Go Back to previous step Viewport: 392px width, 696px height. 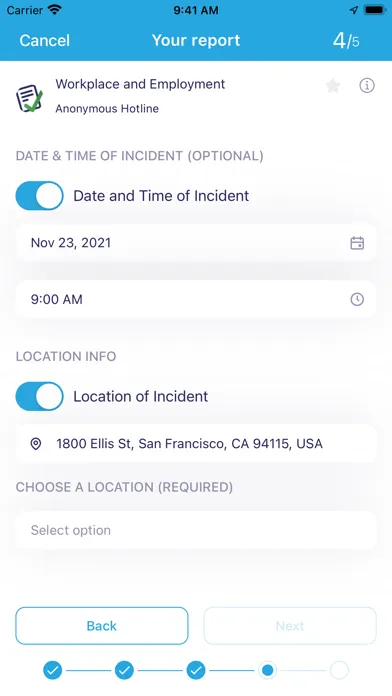pyautogui.click(x=102, y=626)
